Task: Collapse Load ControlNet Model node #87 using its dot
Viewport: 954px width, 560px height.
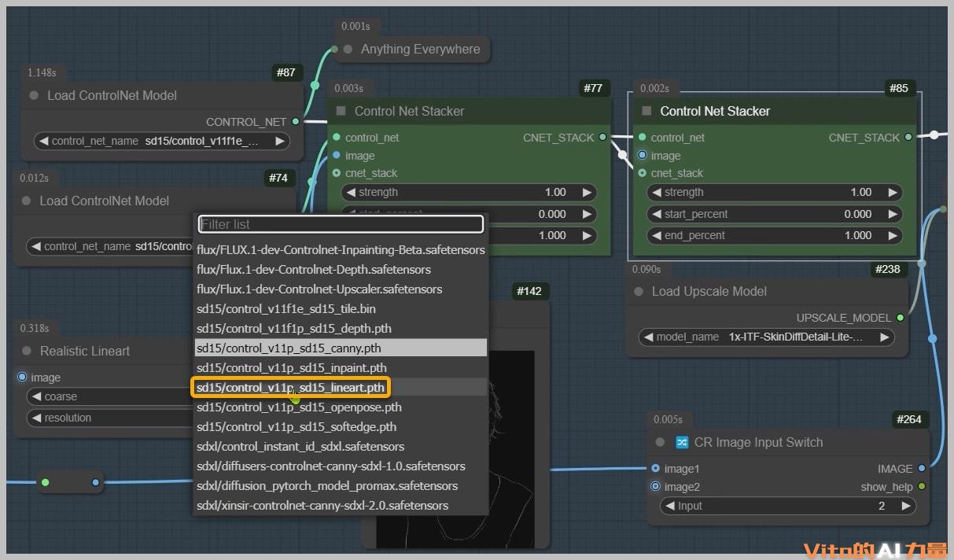Action: click(x=34, y=95)
